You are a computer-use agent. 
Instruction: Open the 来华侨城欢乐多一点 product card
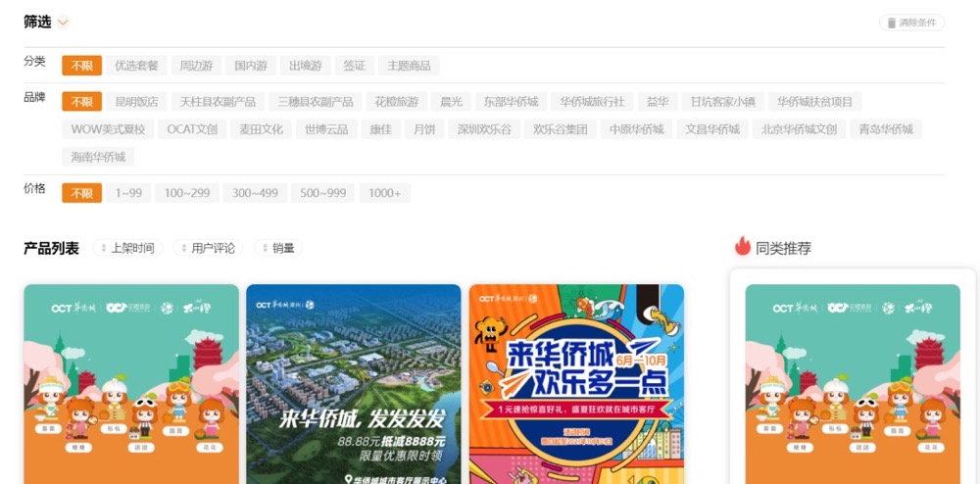[576, 384]
